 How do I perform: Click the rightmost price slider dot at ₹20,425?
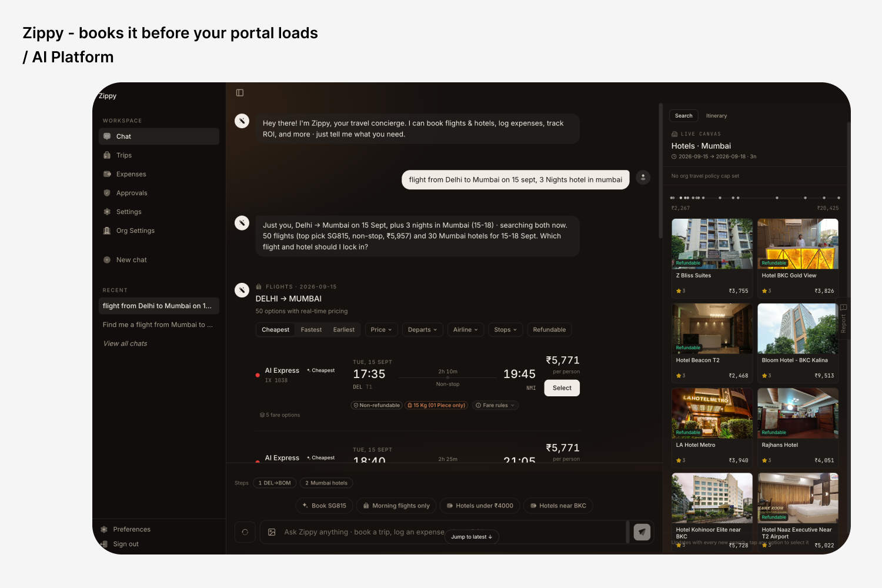tap(838, 198)
